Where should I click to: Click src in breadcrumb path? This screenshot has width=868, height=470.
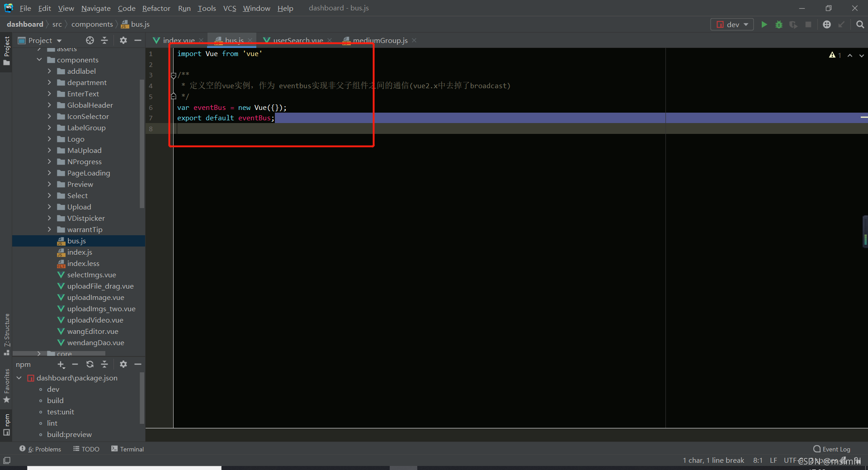coord(57,24)
